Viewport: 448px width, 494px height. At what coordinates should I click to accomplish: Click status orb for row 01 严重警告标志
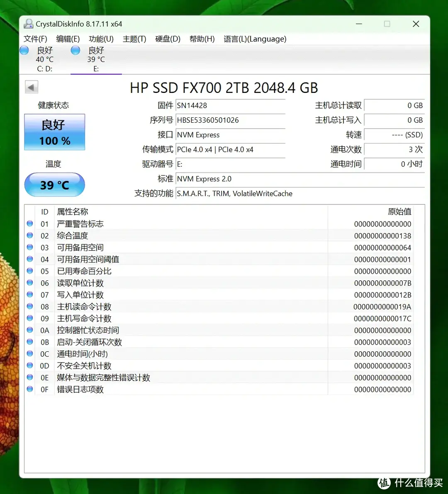[30, 224]
